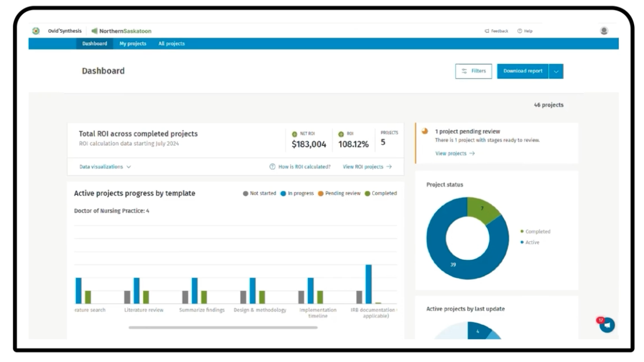Click the chat notification bubble with badge

[x=607, y=325]
